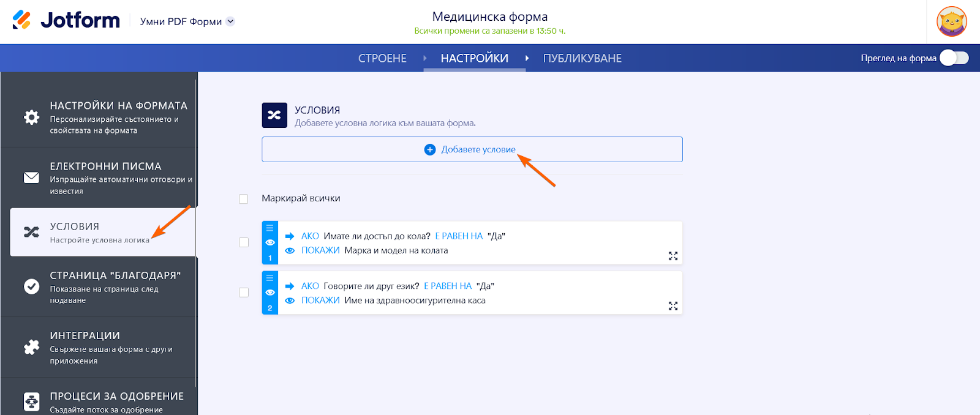The image size is (980, 415).
Task: Switch to the ПУБЛИКУВАНЕ tab
Action: click(582, 58)
